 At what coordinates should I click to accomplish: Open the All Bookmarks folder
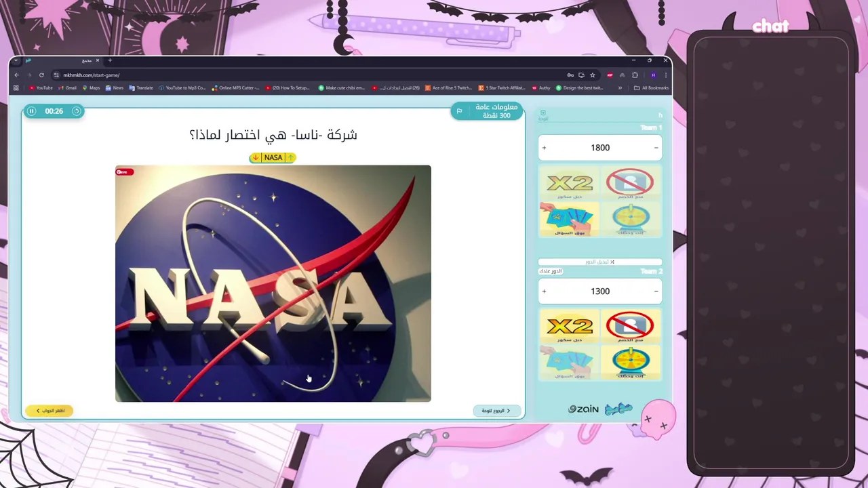[x=651, y=88]
